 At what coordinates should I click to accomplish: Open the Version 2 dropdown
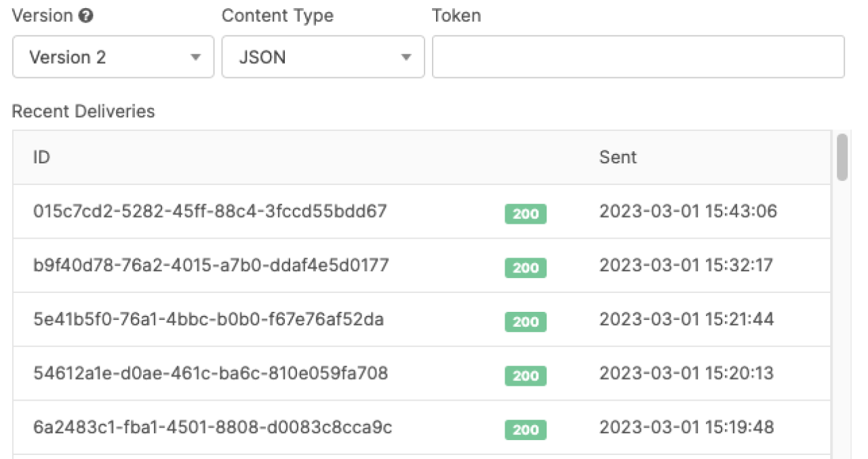coord(113,57)
